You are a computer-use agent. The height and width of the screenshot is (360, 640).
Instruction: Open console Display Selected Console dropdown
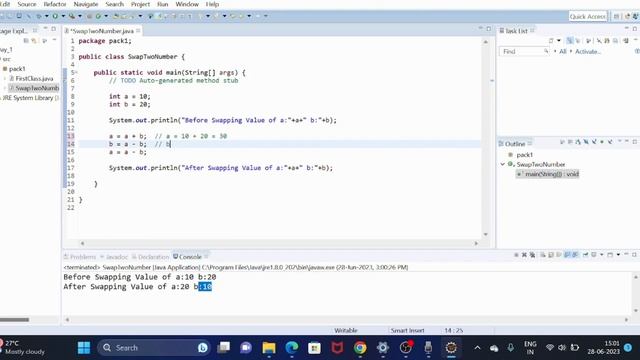point(602,255)
